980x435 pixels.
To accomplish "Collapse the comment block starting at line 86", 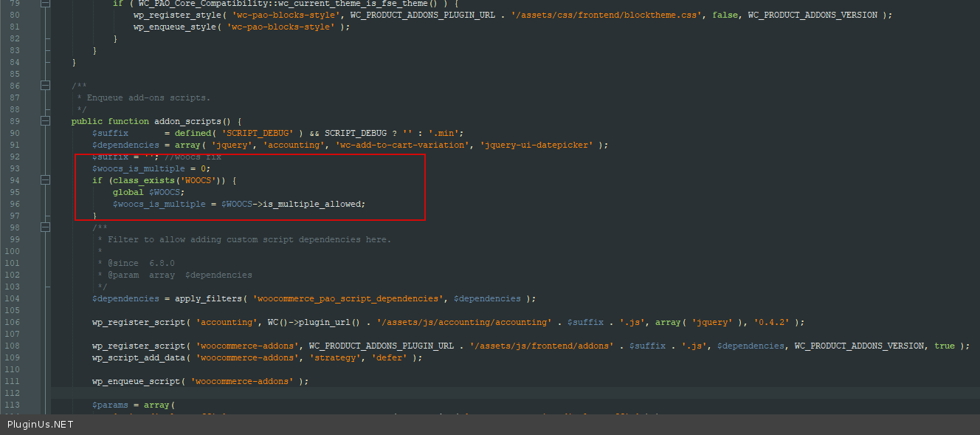I will point(46,86).
